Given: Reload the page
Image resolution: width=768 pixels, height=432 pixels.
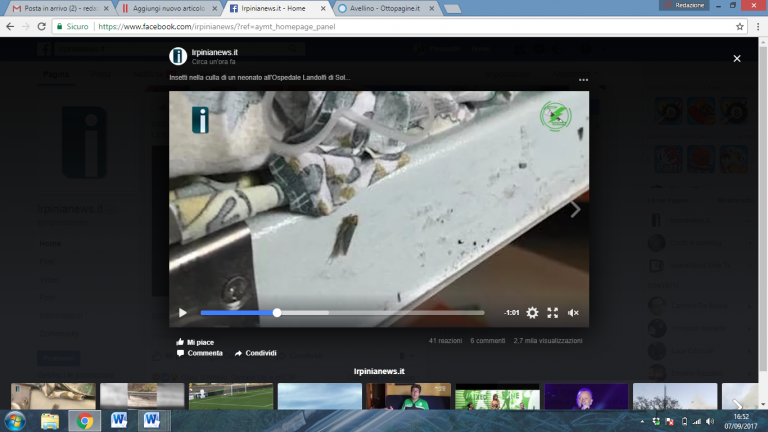Looking at the screenshot, I should 42,26.
